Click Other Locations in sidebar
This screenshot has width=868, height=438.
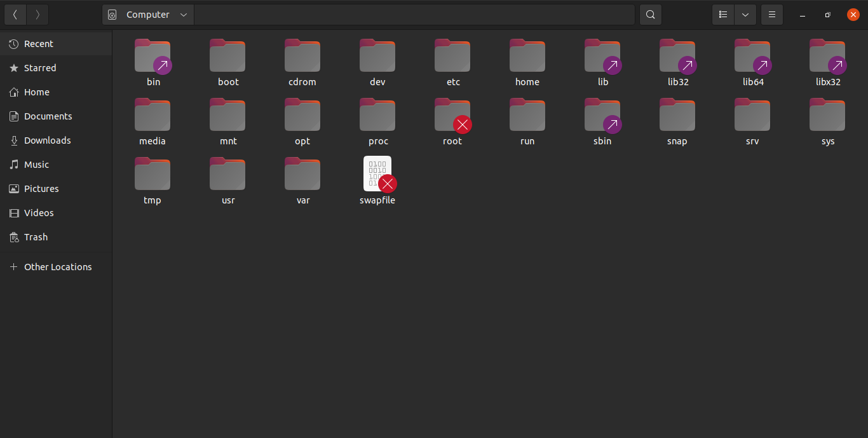(x=58, y=267)
